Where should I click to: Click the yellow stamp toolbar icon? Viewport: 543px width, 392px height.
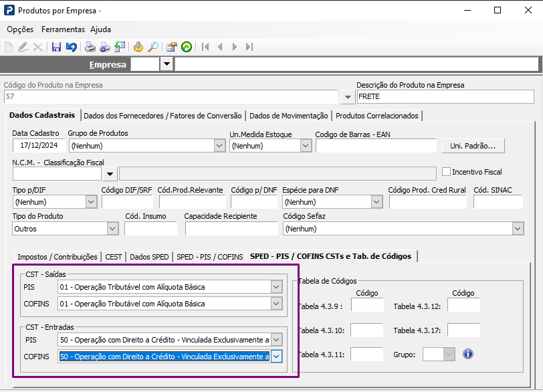point(138,47)
